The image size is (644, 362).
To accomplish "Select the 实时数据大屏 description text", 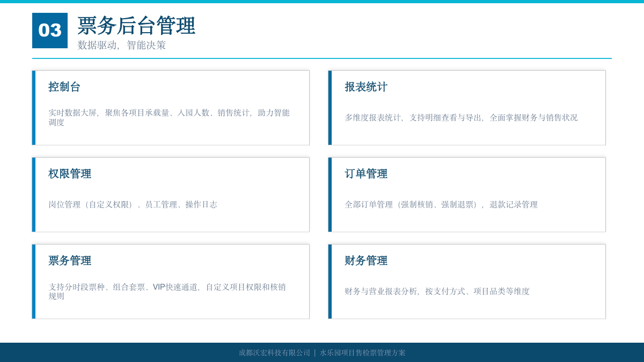I will coord(169,117).
